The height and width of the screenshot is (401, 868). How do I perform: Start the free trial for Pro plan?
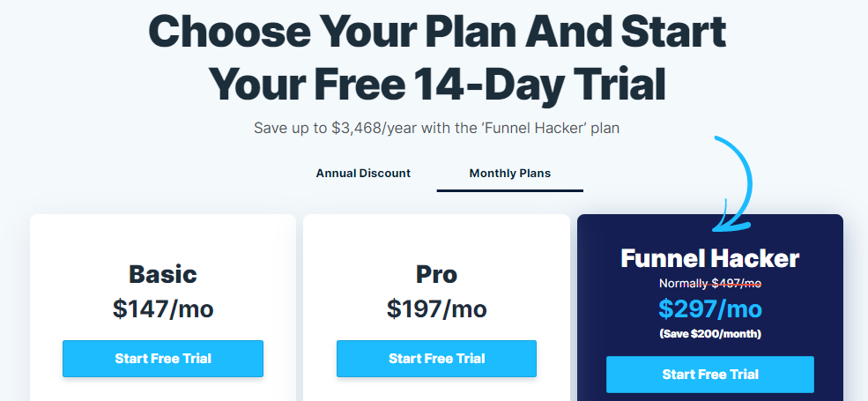(x=437, y=359)
